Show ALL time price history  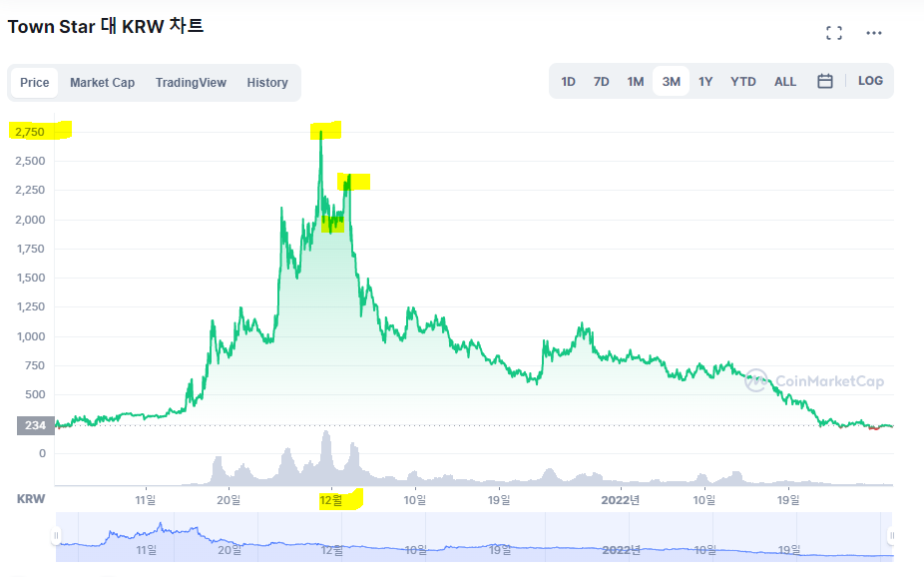pyautogui.click(x=785, y=81)
